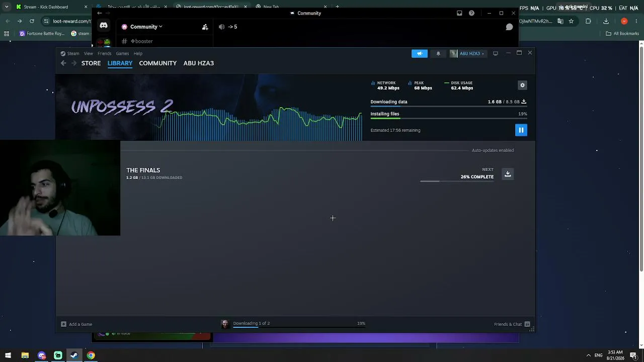Open Fortzone Battle Royale bookmark

click(x=42, y=34)
